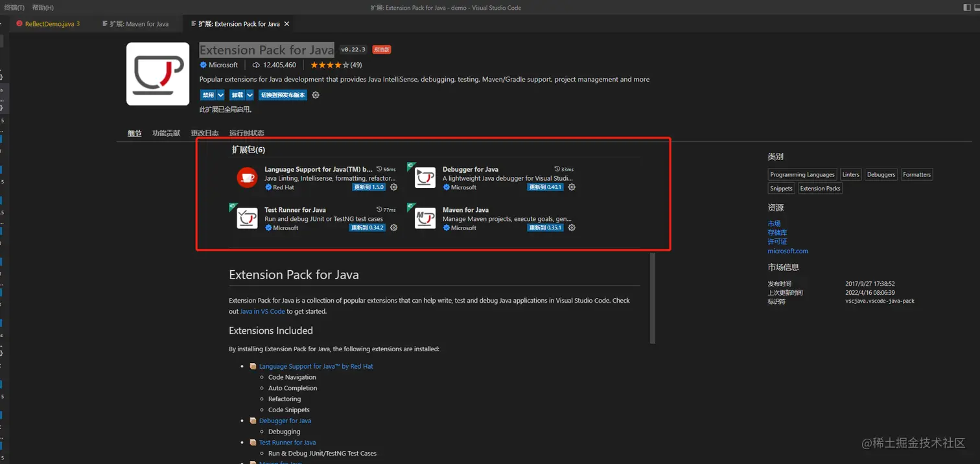Open the 许可证 license link
The width and height of the screenshot is (980, 464).
pos(777,242)
